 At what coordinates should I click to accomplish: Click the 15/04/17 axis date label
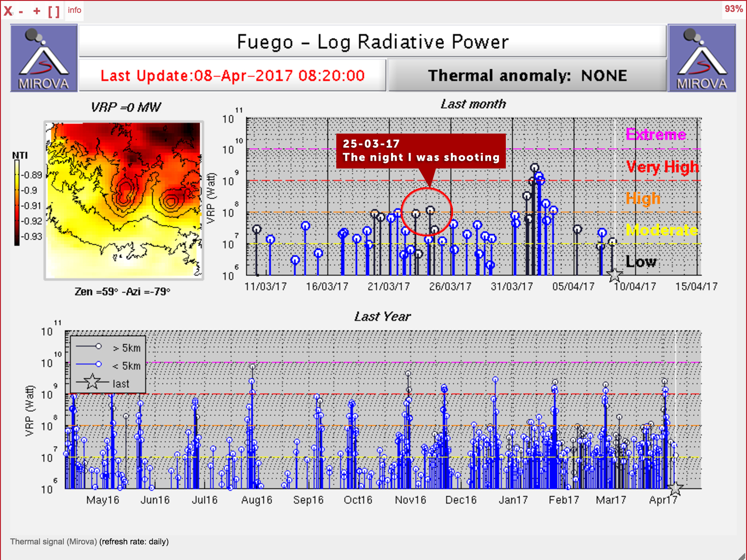[x=696, y=287]
